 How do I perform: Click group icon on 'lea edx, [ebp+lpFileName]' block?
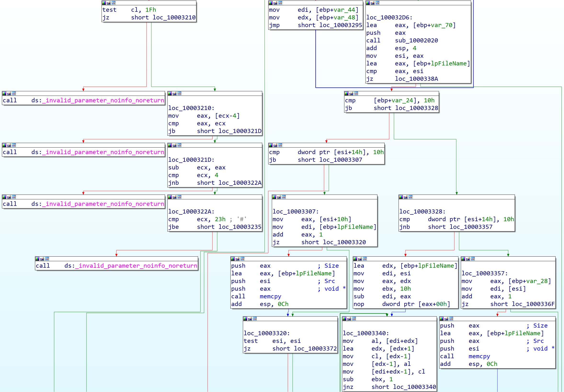pyautogui.click(x=365, y=259)
